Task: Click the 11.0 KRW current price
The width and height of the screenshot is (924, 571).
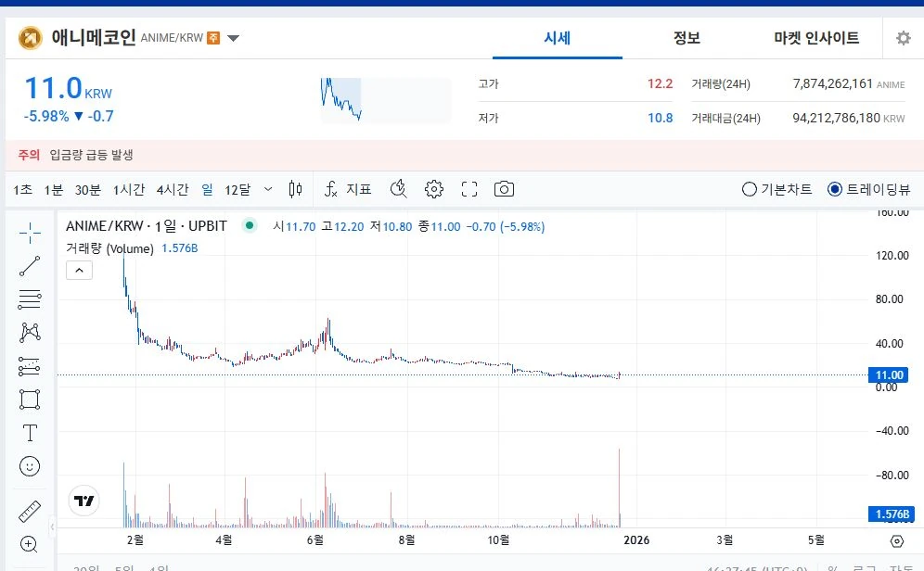Action: (68, 88)
